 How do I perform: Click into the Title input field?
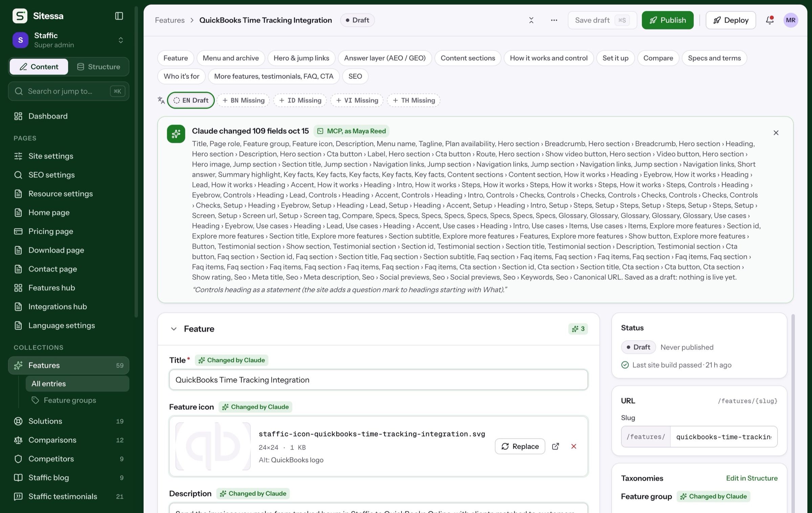coord(378,380)
